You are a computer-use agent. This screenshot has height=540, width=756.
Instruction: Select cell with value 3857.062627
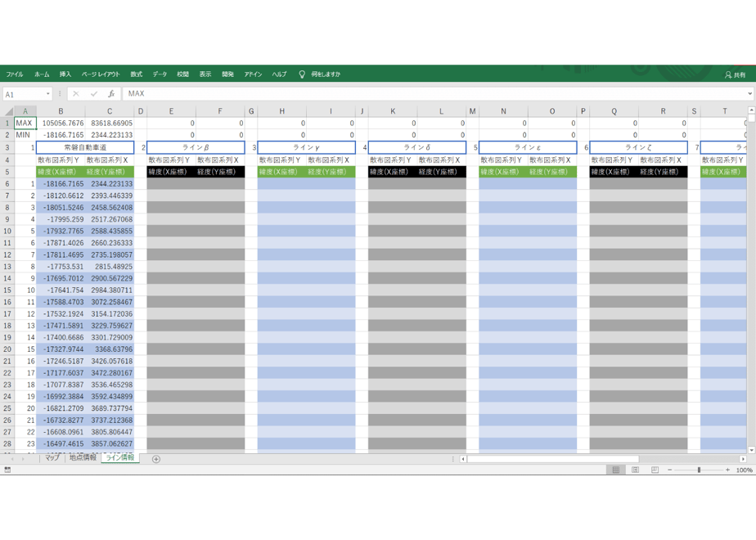[110, 443]
